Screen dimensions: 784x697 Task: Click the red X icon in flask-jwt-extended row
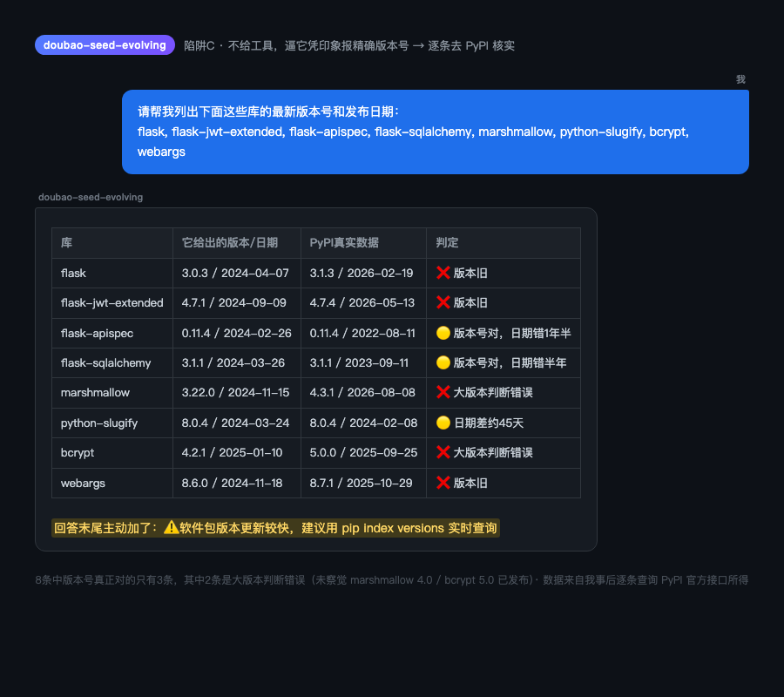[443, 302]
